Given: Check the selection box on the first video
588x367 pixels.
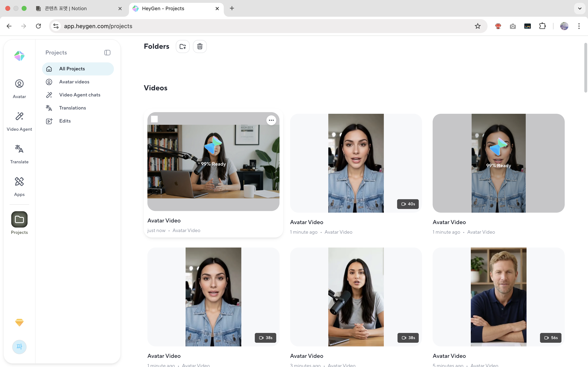Looking at the screenshot, I should [154, 119].
